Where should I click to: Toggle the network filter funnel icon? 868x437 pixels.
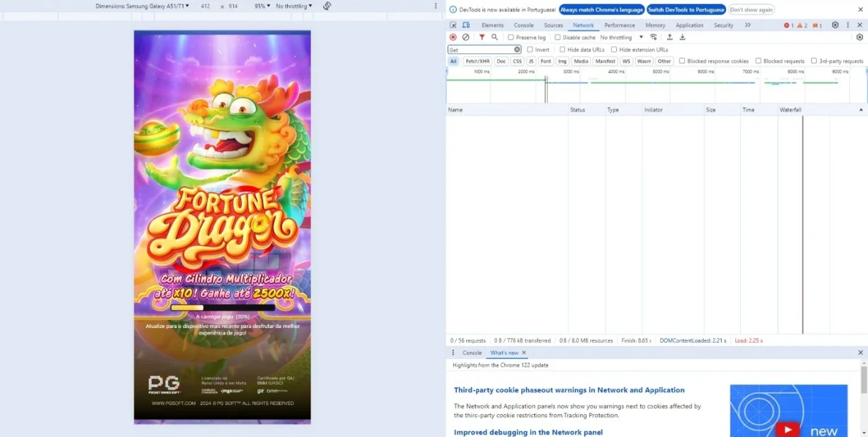pos(482,37)
